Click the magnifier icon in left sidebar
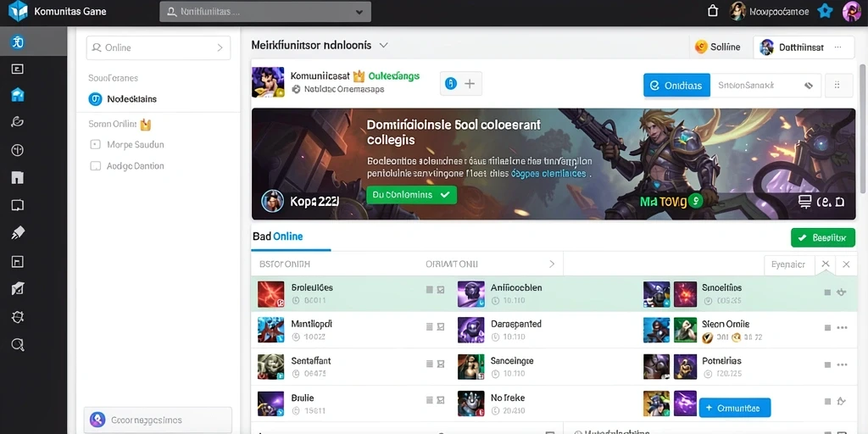868x434 pixels. (x=18, y=345)
